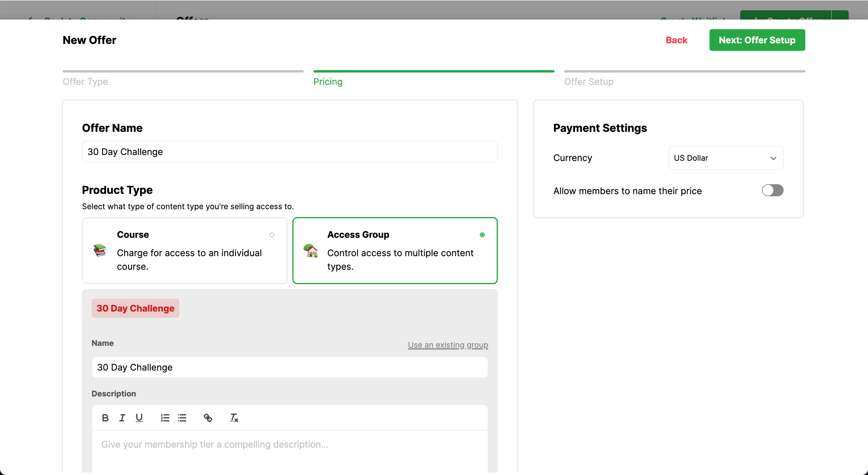Select the Pricing step tab
The height and width of the screenshot is (475, 868).
(328, 82)
